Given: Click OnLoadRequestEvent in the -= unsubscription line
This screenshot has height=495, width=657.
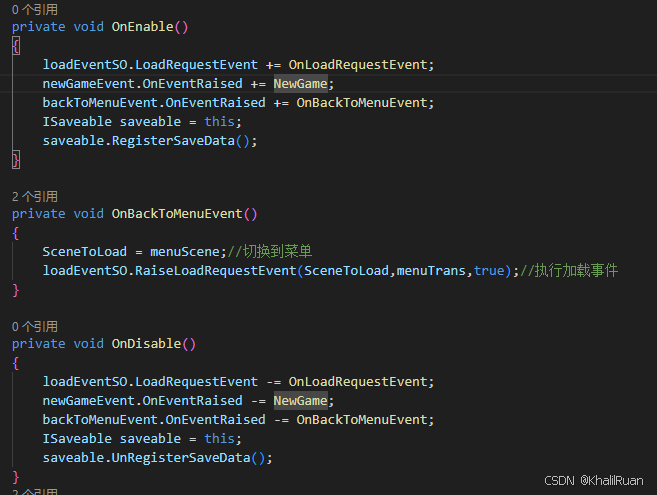Looking at the screenshot, I should 358,382.
